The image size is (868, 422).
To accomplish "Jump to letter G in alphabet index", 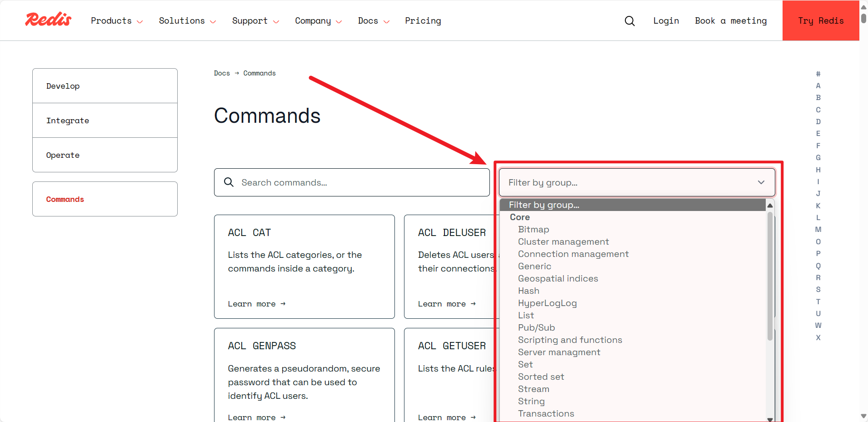I will 818,158.
